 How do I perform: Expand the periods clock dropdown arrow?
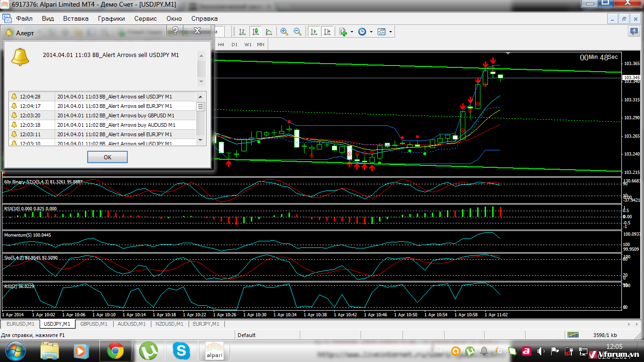[x=371, y=32]
